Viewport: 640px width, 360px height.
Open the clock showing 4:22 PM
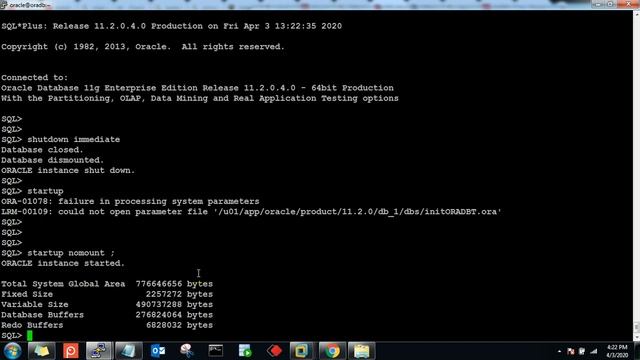(x=617, y=351)
